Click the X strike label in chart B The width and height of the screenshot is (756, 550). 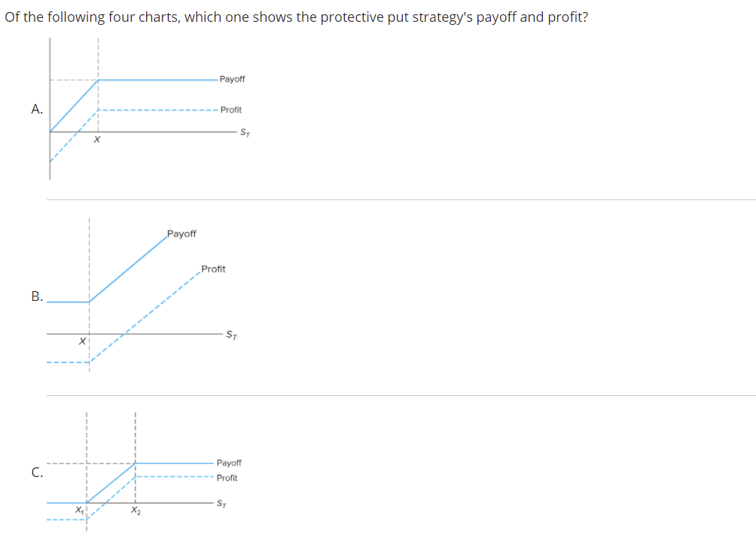tap(81, 341)
